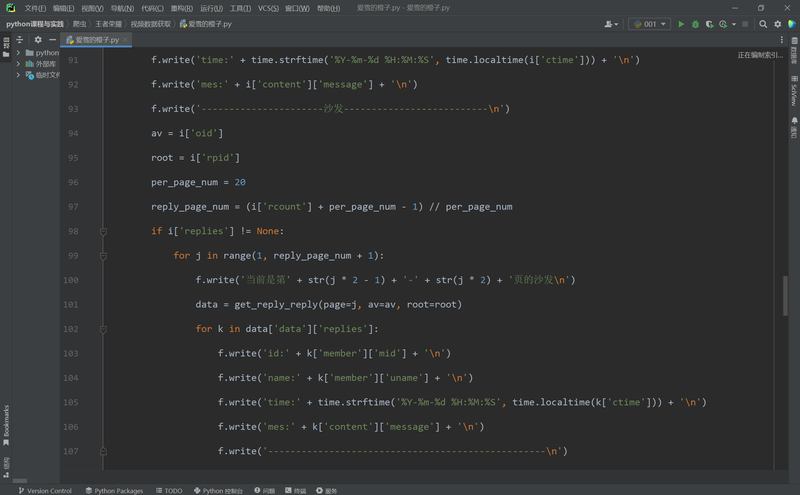The image size is (800, 495).
Task: Open 服务 services tool window
Action: 326,490
